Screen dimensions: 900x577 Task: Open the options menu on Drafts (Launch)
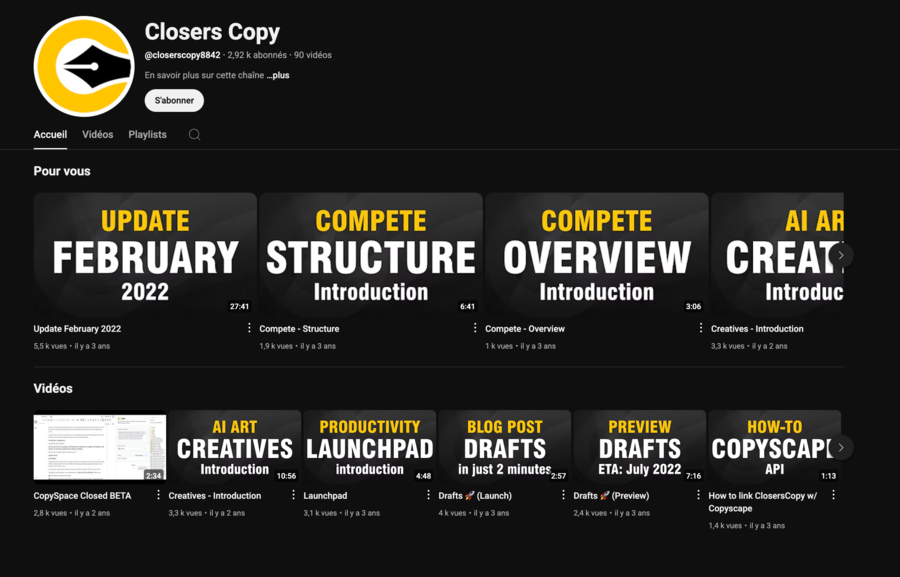(564, 495)
